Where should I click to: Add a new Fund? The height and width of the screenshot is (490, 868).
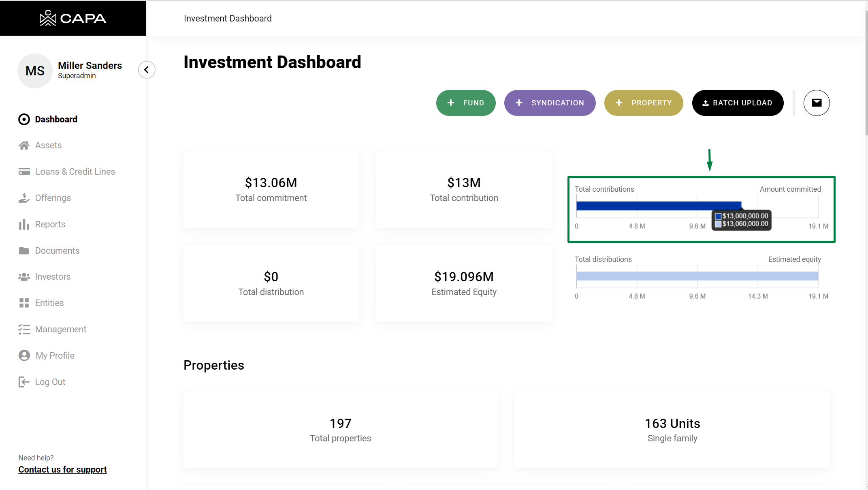point(466,103)
